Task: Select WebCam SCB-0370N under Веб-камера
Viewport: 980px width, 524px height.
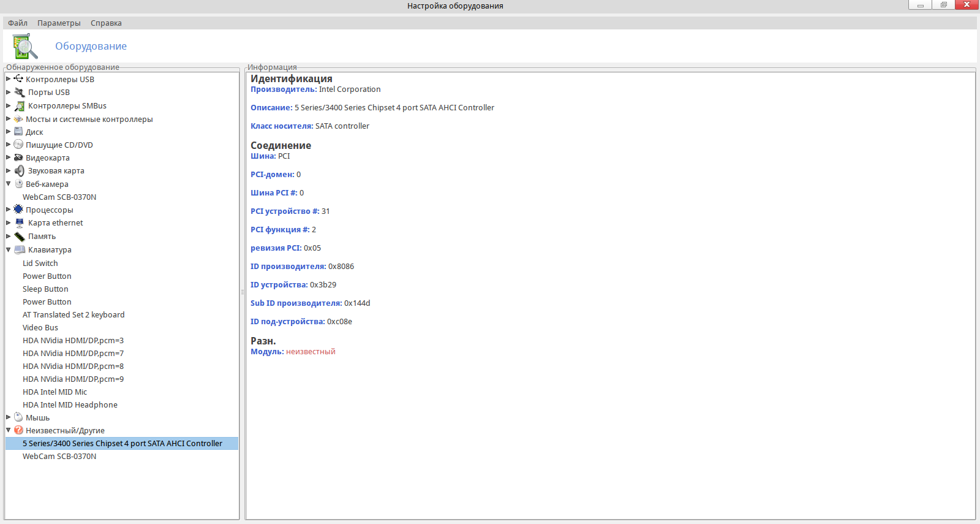Action: tap(59, 197)
